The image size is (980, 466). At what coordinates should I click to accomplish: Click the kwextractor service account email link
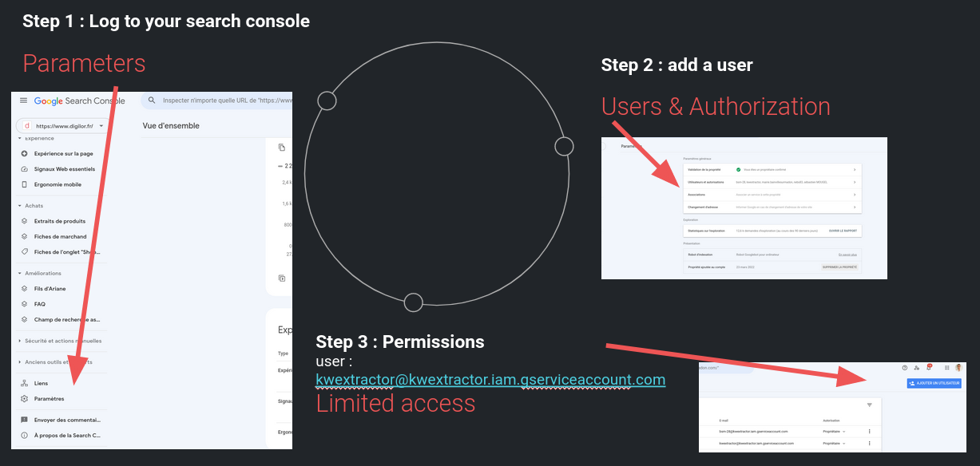(x=490, y=379)
